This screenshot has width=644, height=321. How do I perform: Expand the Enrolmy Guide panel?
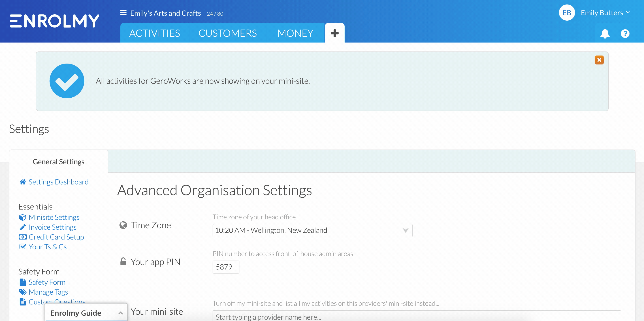86,312
